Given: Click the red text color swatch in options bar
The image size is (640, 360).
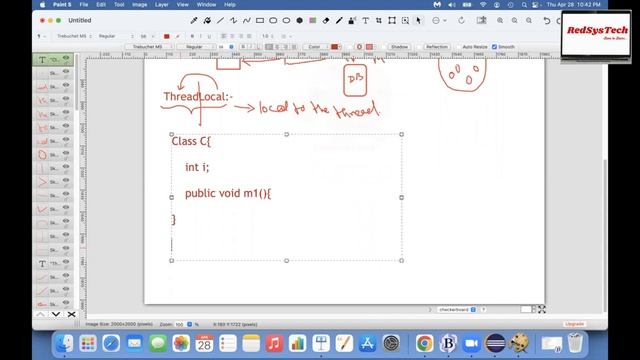Looking at the screenshot, I should (x=335, y=47).
